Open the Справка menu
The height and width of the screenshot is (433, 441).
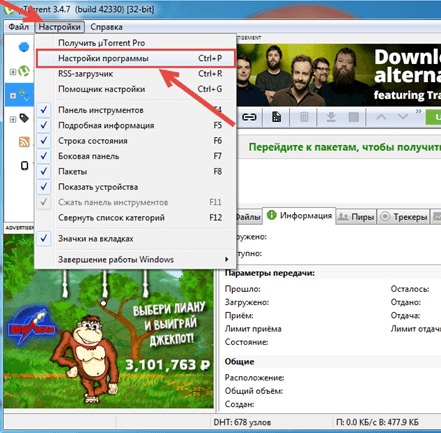106,27
